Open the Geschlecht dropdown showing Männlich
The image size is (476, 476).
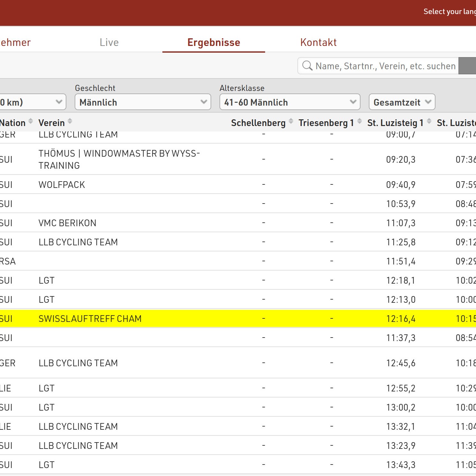coord(143,102)
